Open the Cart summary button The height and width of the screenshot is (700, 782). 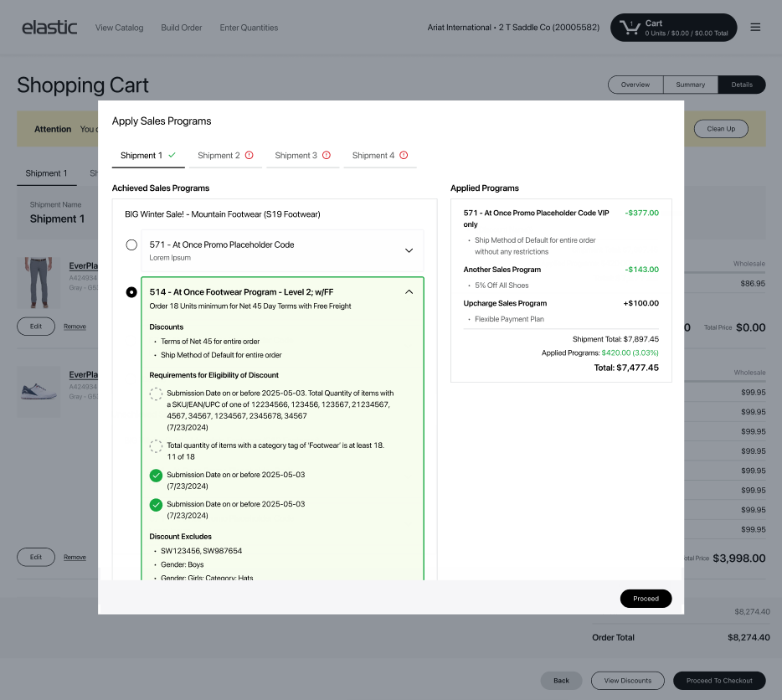click(x=674, y=28)
